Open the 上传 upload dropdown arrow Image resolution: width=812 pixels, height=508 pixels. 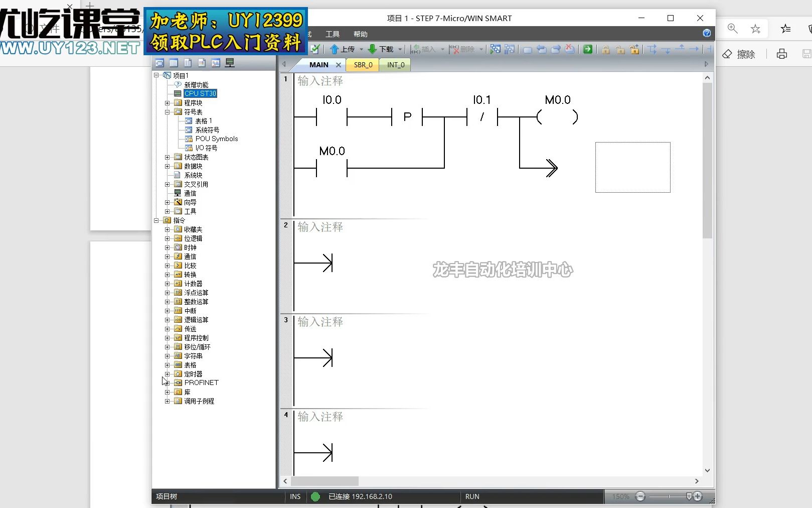click(361, 49)
